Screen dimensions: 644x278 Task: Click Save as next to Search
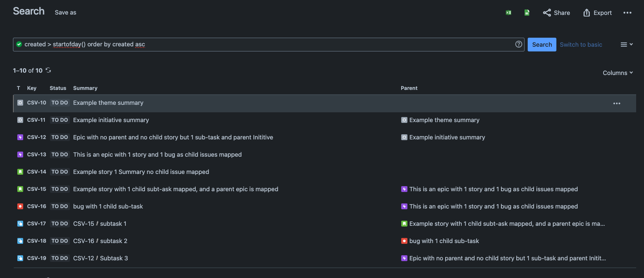(x=66, y=13)
